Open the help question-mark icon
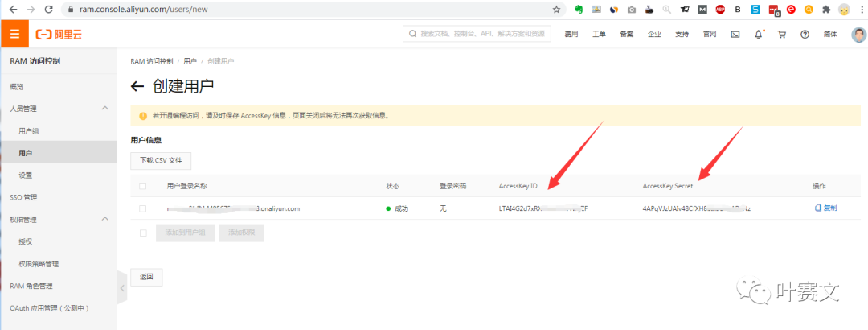The image size is (868, 330). (805, 35)
